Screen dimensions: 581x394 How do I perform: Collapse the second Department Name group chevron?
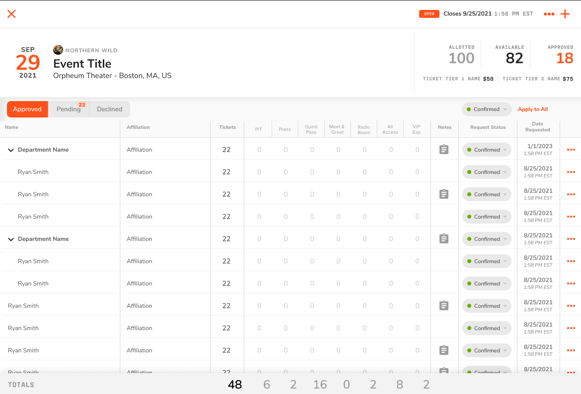tap(11, 239)
